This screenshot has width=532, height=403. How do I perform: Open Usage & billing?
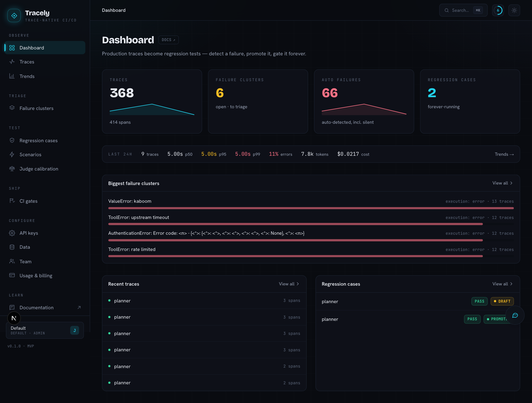tap(45, 275)
